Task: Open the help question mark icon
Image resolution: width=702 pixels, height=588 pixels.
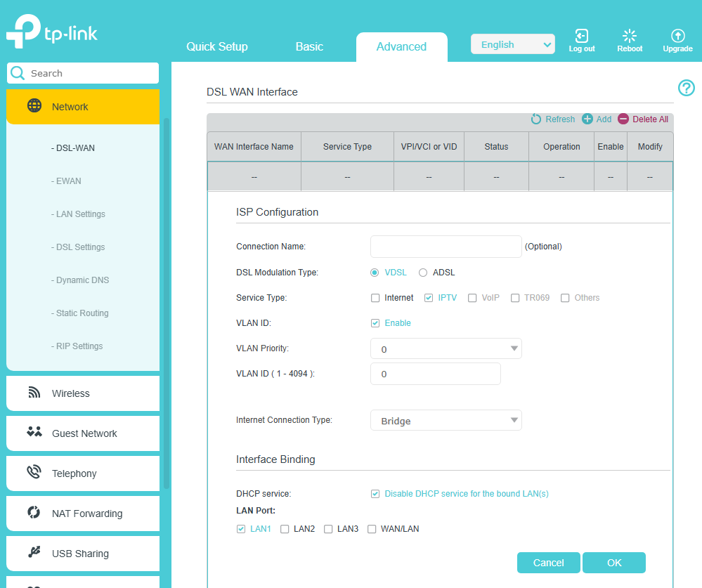Action: (x=686, y=88)
